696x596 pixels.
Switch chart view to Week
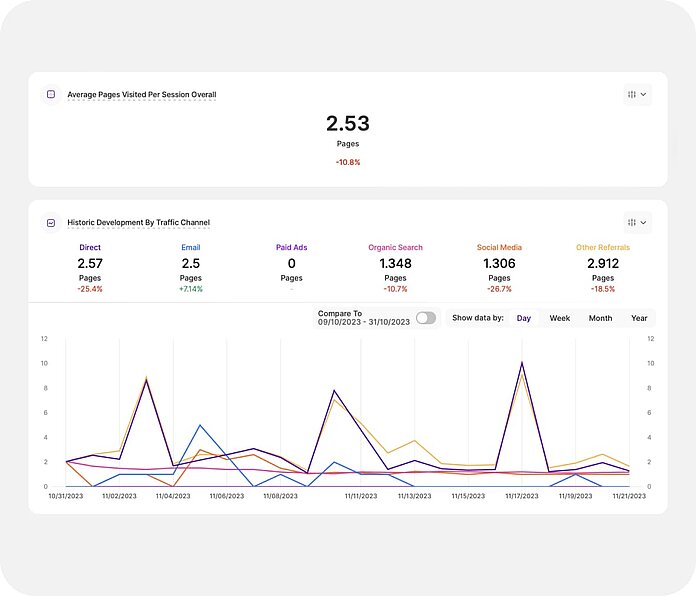tap(560, 318)
